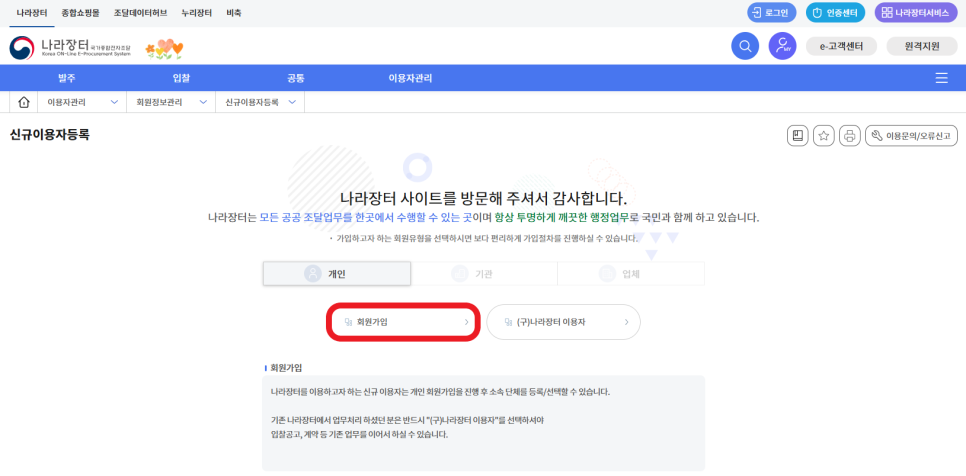Open 누리장터 top tab
This screenshot has width=966, height=476.
[197, 13]
